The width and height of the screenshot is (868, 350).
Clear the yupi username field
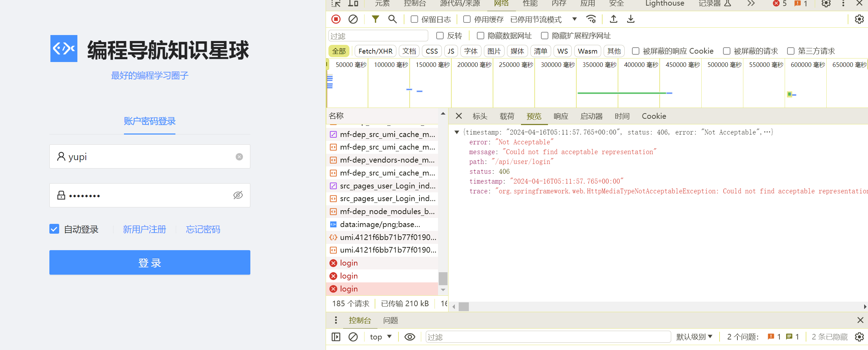click(239, 157)
